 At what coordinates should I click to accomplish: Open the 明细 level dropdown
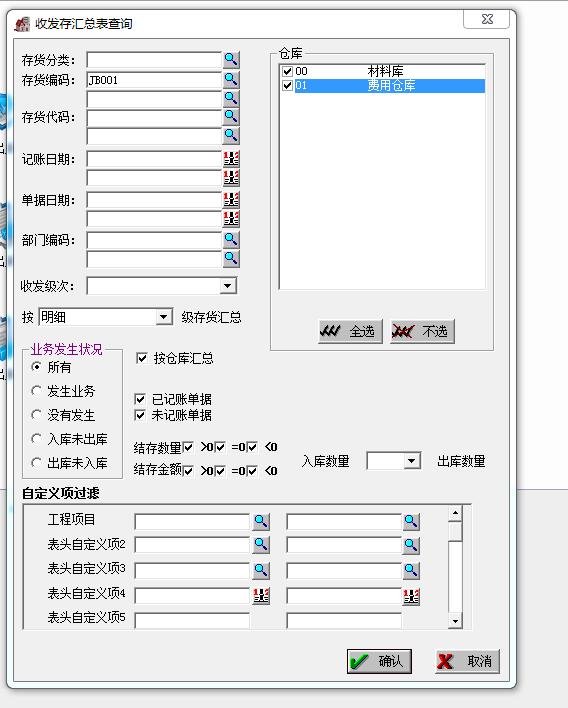(x=164, y=317)
